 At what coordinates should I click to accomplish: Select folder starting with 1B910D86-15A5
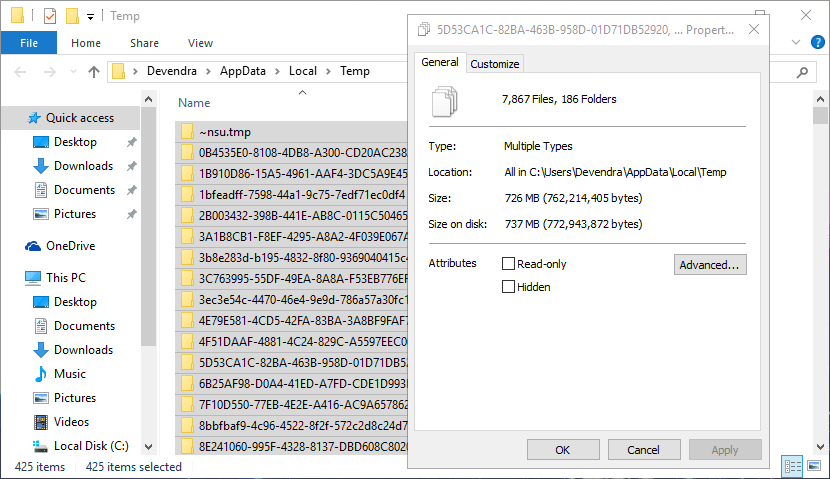click(x=291, y=174)
